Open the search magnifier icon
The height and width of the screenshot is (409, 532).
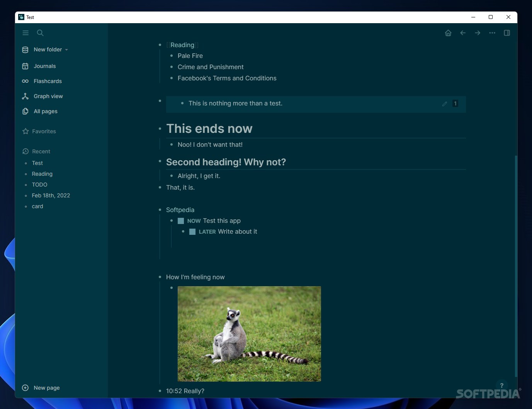pyautogui.click(x=40, y=33)
